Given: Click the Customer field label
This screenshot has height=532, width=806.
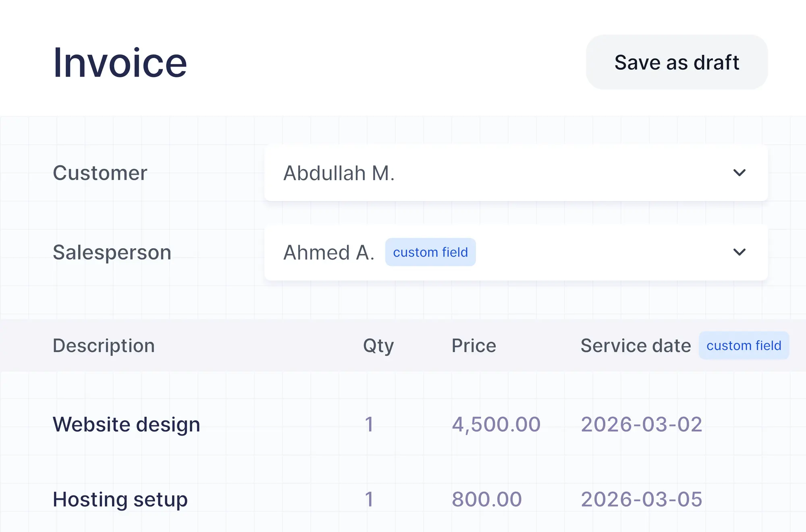Looking at the screenshot, I should (x=100, y=173).
